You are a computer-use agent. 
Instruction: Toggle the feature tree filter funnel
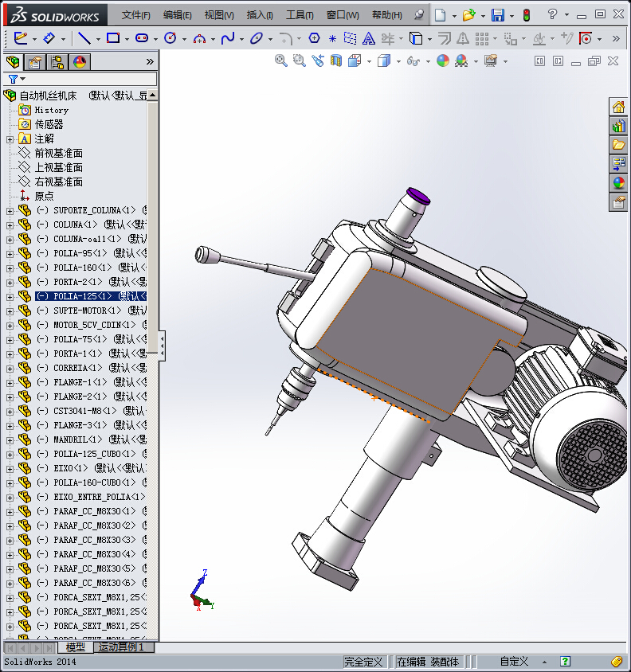pyautogui.click(x=13, y=79)
